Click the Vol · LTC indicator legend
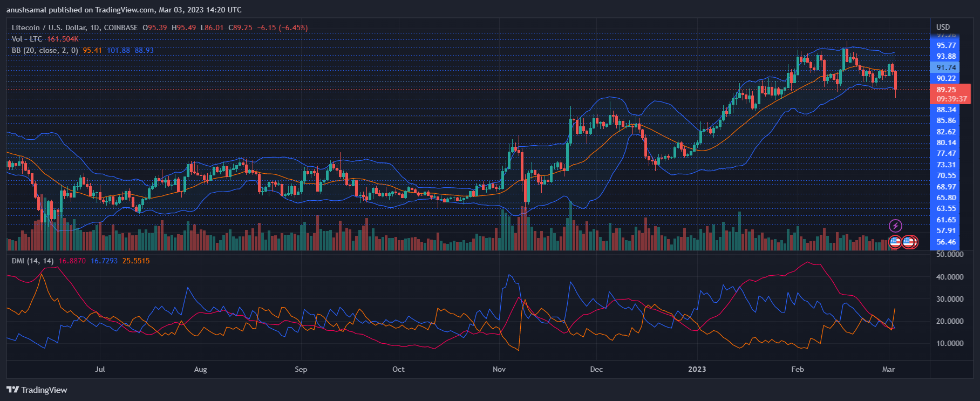This screenshot has width=980, height=401. pos(27,39)
